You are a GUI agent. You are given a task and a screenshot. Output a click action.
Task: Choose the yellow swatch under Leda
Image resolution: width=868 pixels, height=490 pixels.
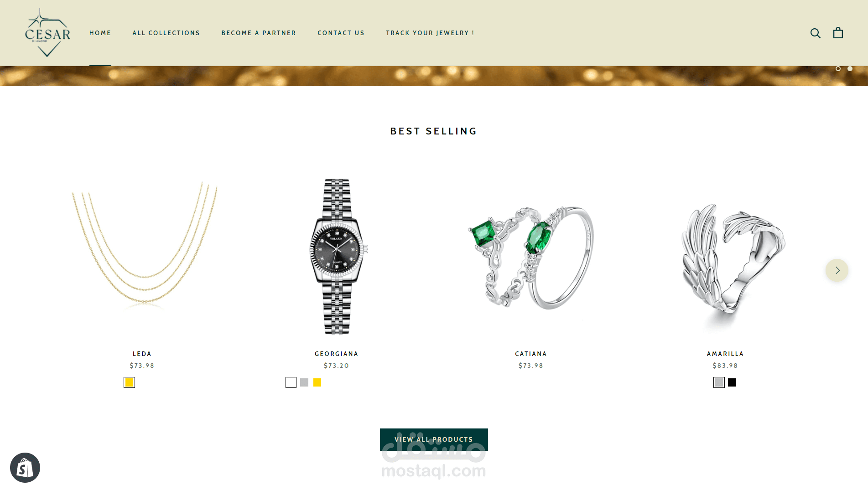(130, 382)
